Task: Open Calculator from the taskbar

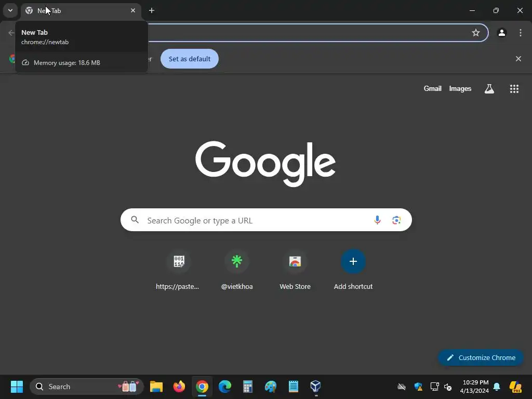Action: (248, 387)
